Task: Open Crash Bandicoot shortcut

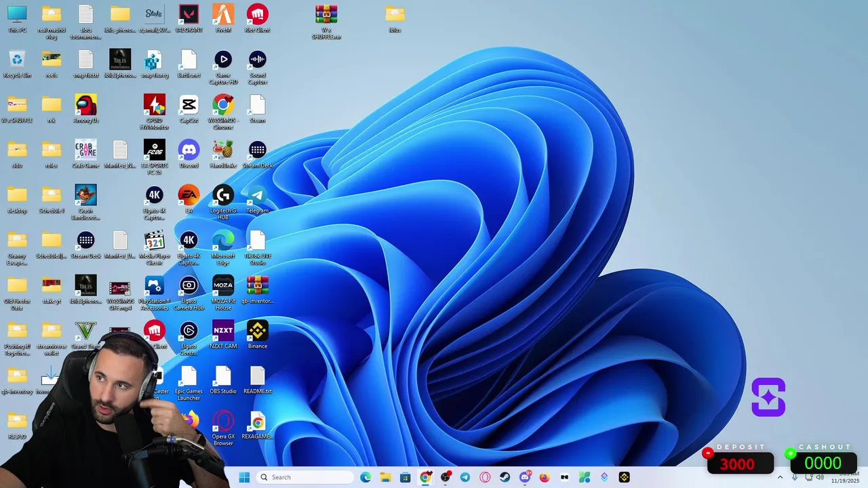Action: (x=85, y=202)
